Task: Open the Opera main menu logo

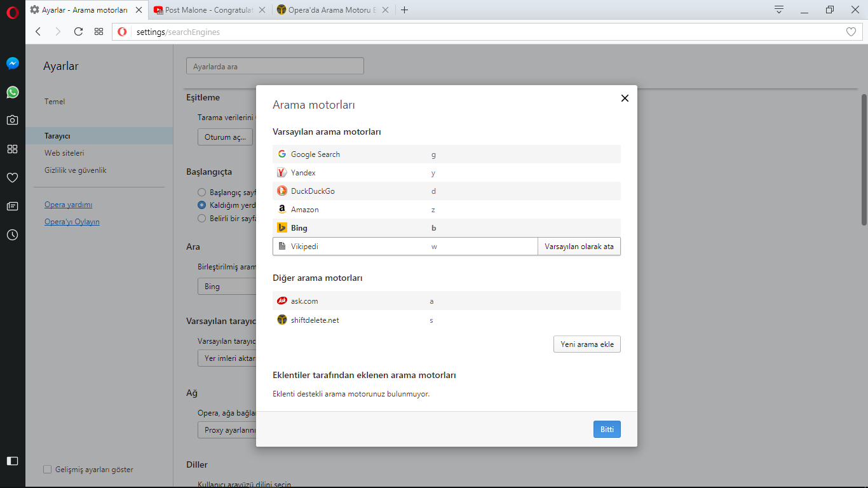Action: coord(12,13)
